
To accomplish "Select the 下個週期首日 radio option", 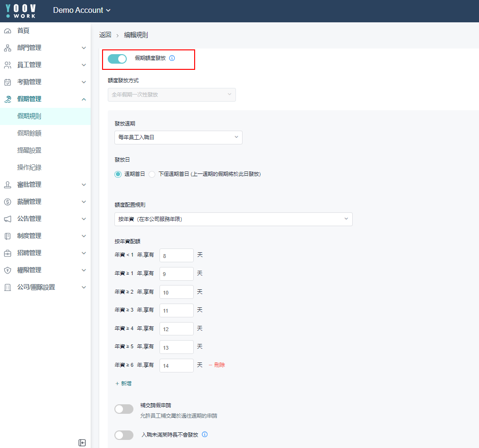I will (x=152, y=174).
